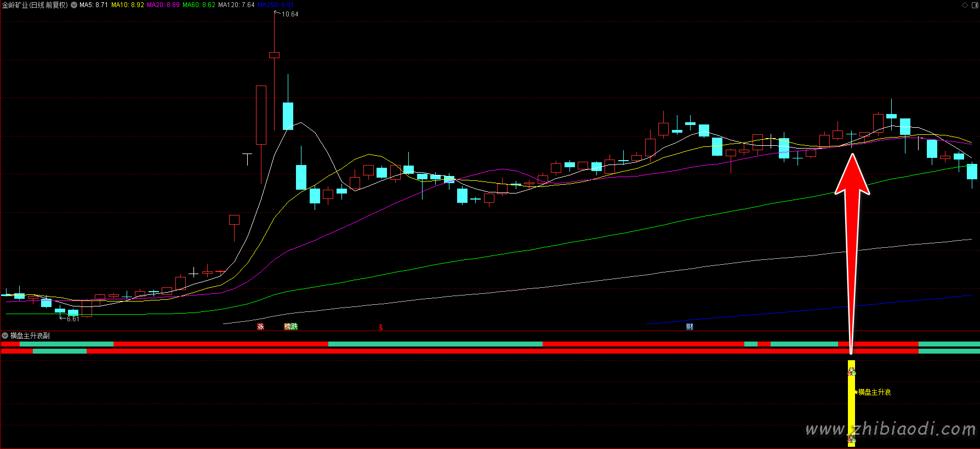This screenshot has height=449, width=980.
Task: Click the blue 财 info marker
Action: pos(690,327)
